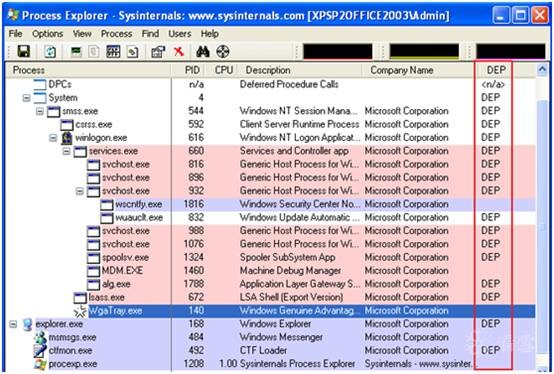Click the 'Windows NT Session Mana...' description
Image resolution: width=554 pixels, height=374 pixels.
298,111
